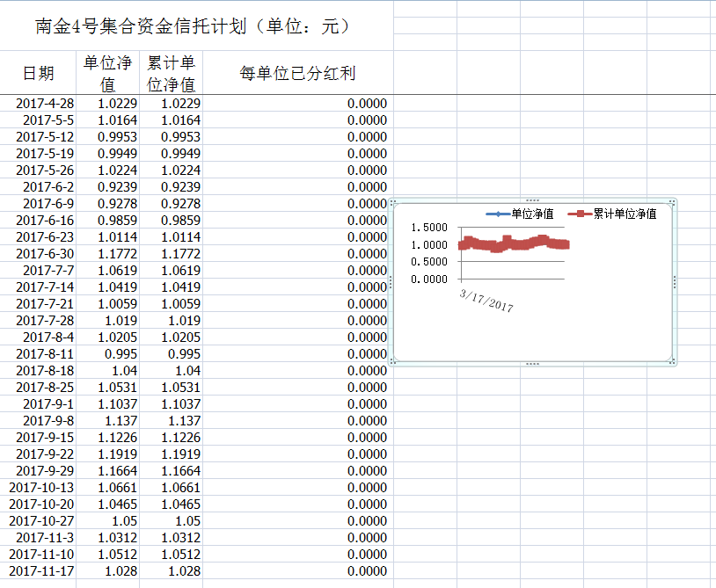The width and height of the screenshot is (716, 588).
Task: Click the chart's bottom-left corner handle
Action: point(393,360)
